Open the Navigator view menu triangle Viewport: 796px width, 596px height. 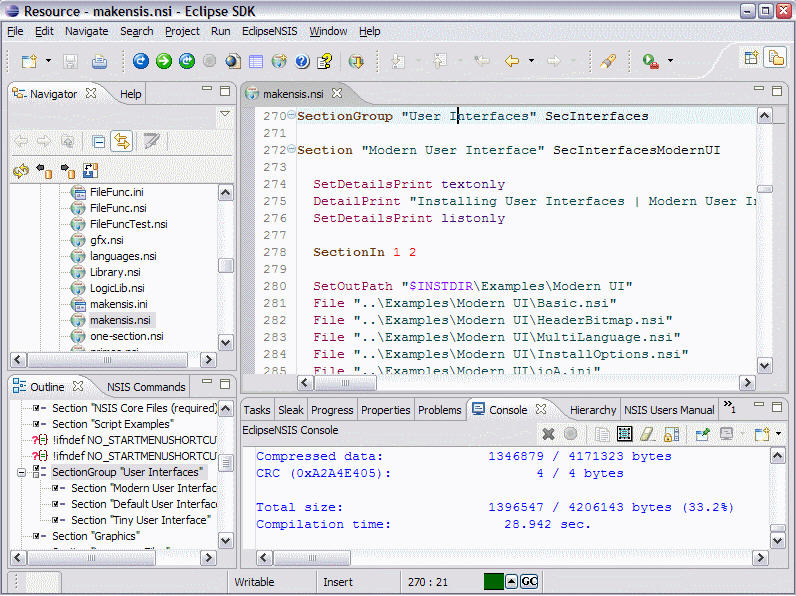point(224,114)
